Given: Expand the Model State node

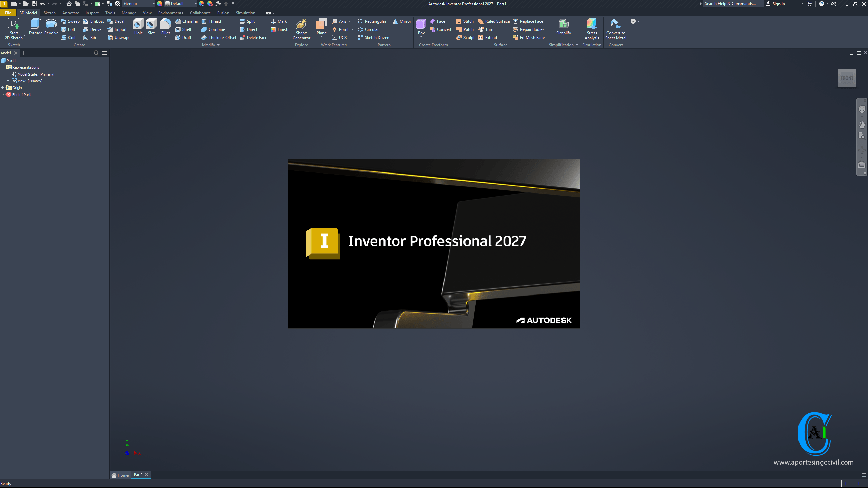Looking at the screenshot, I should [x=8, y=74].
